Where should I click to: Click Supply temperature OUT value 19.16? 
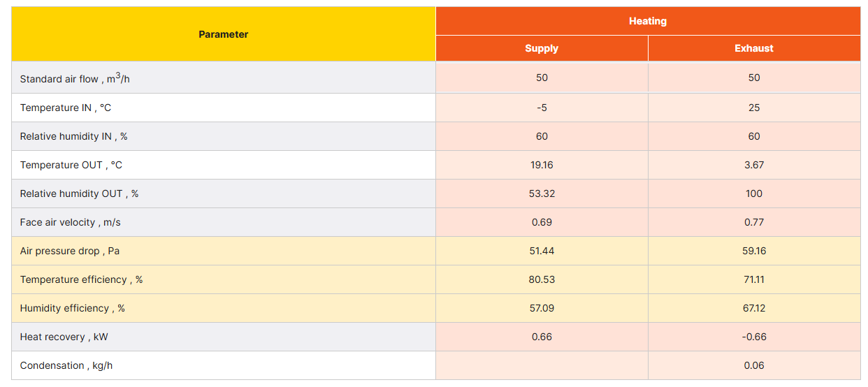(542, 165)
